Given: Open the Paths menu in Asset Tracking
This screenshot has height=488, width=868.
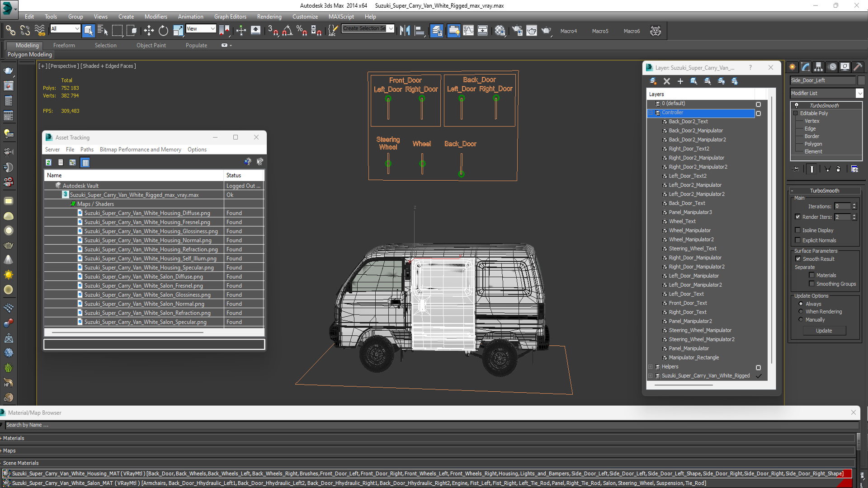Looking at the screenshot, I should [87, 150].
